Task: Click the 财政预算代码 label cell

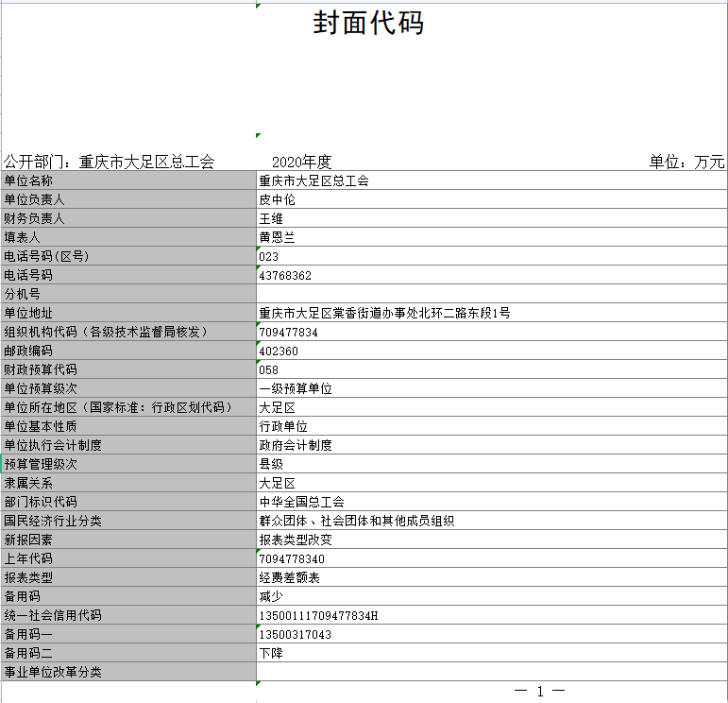Action: pos(128,369)
